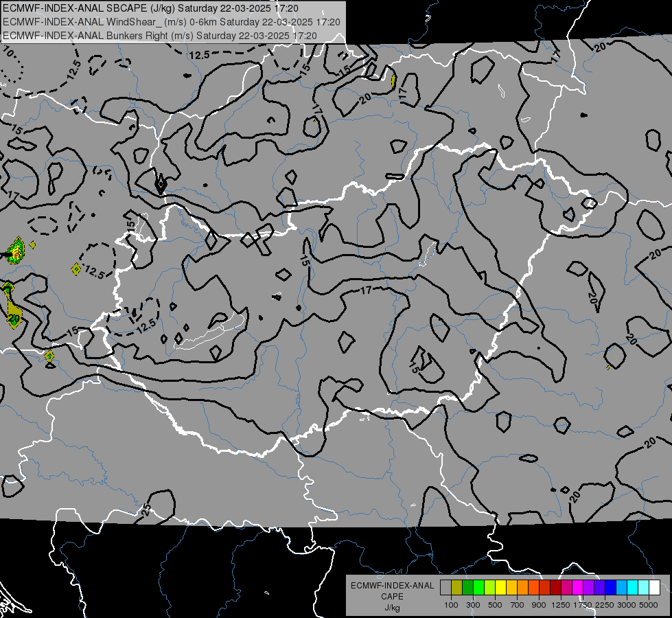Screen dimensions: 672x618
Task: Select the orange legend swatch above 700
Action: pos(523,587)
